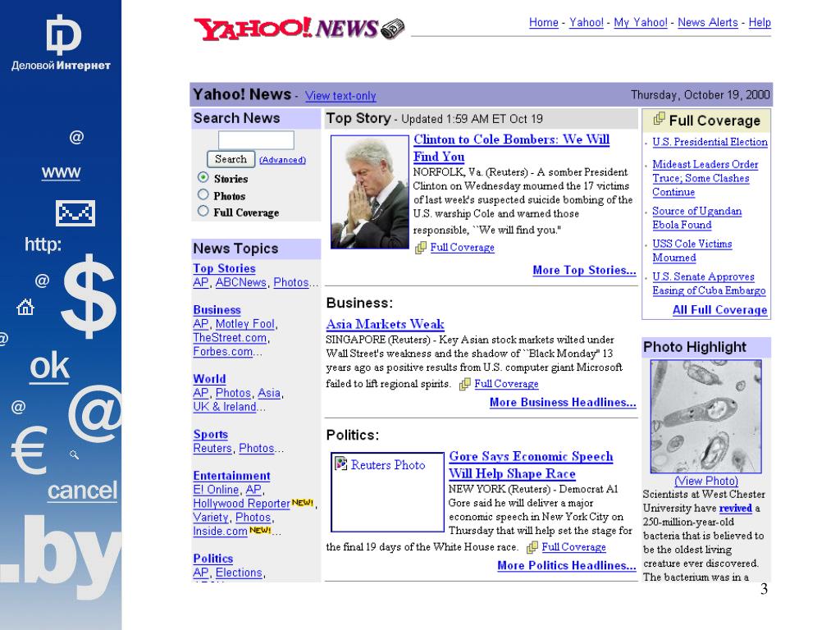Open the Entertainment topic link
The width and height of the screenshot is (840, 630).
point(232,476)
